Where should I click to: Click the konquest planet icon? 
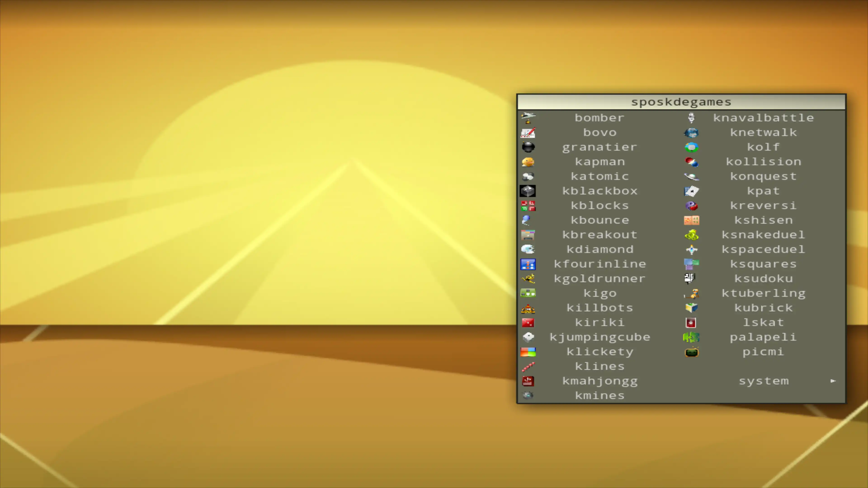tap(691, 176)
